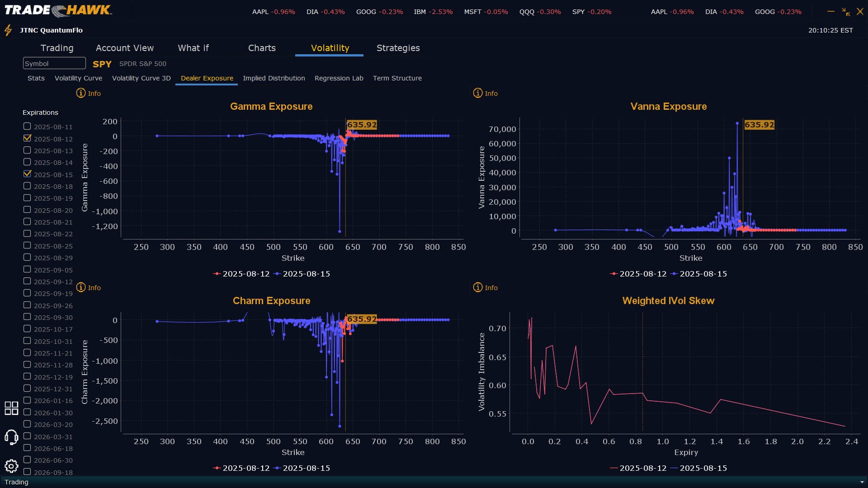Click the headset support icon
This screenshot has height=488, width=868.
click(11, 437)
